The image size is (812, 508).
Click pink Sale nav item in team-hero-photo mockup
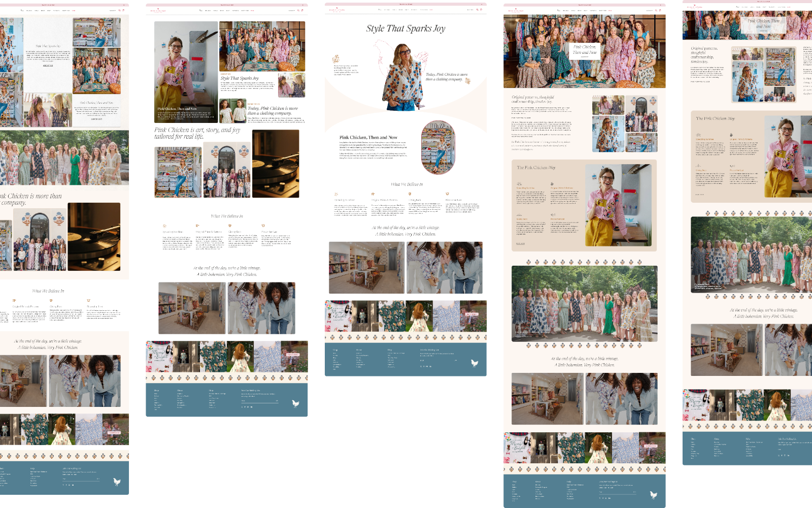coord(610,10)
